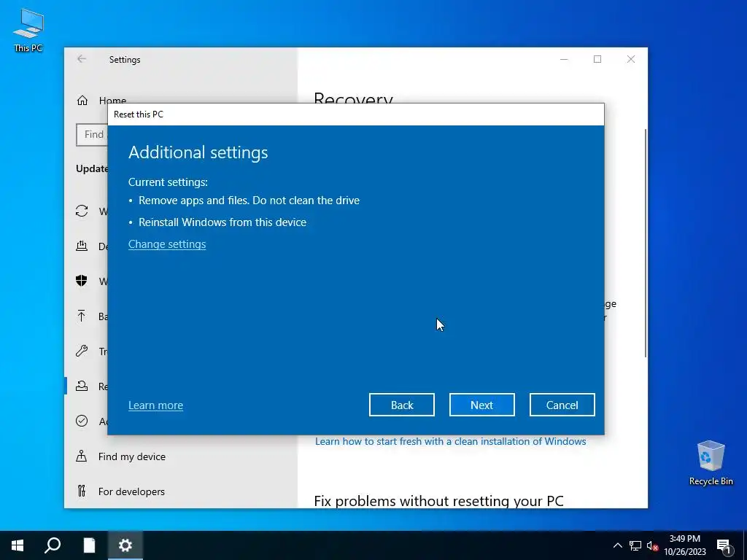Click the document icon on the taskbar
Screen dimensions: 747x560
(x=89, y=545)
